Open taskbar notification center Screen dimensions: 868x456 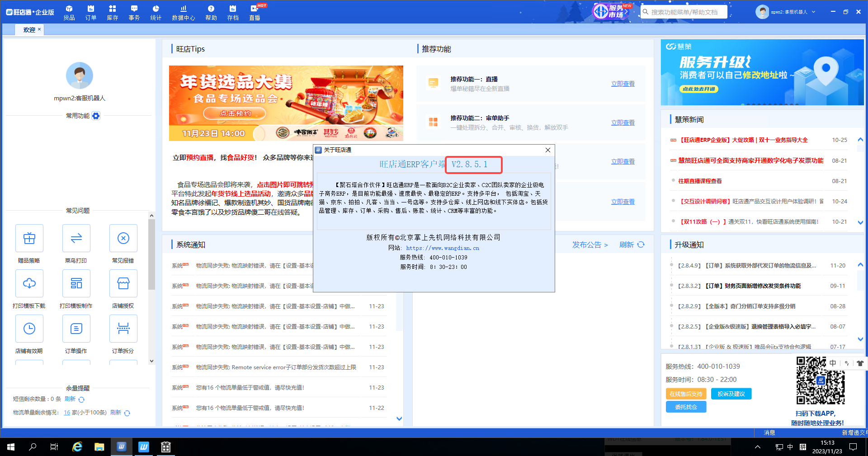[853, 447]
